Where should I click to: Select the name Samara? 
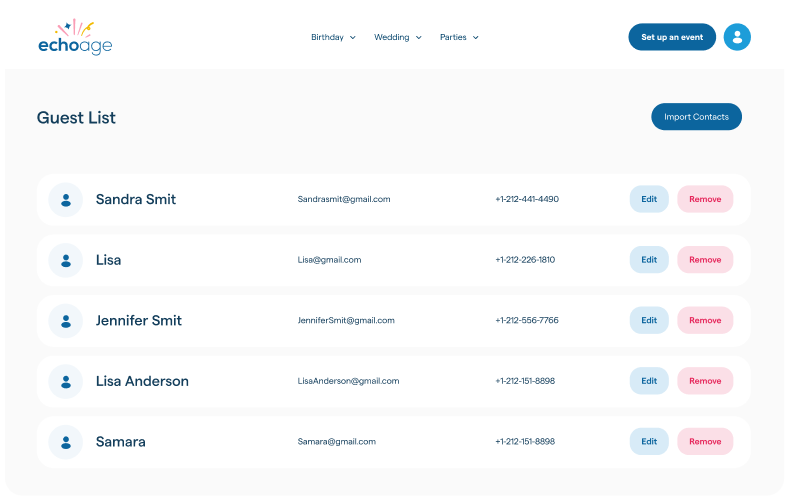pos(121,442)
